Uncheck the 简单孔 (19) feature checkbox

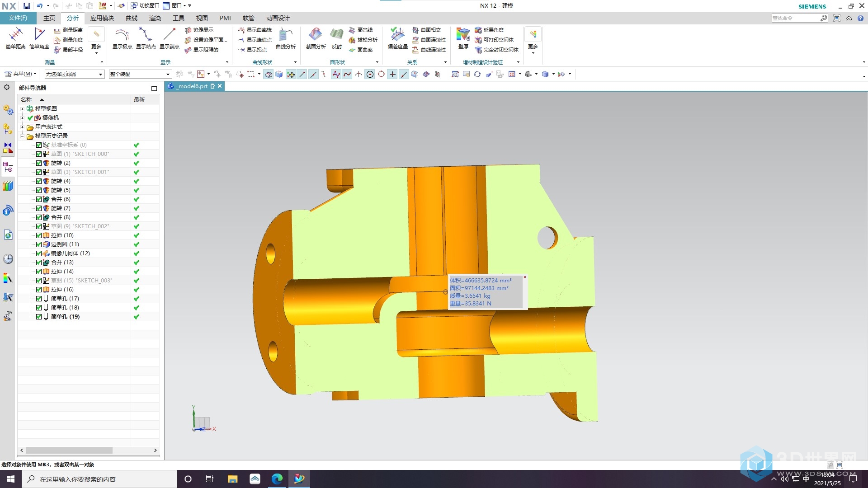39,317
